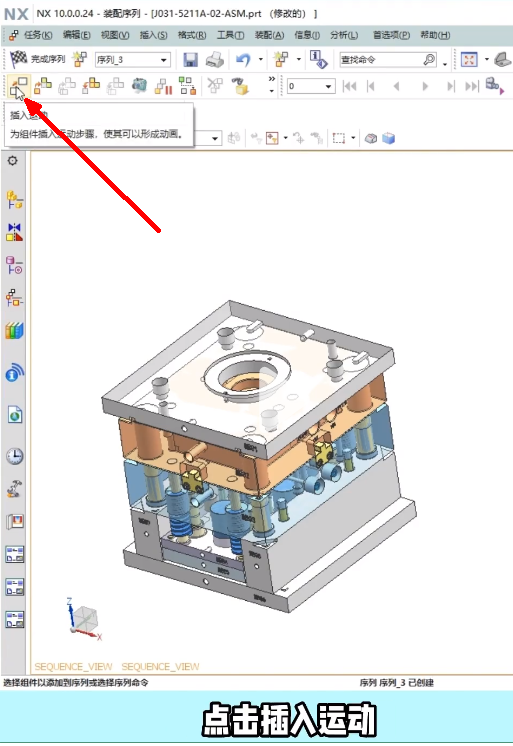The image size is (513, 746).
Task: Open the Sequence Navigator sidebar icon
Action: (14, 298)
